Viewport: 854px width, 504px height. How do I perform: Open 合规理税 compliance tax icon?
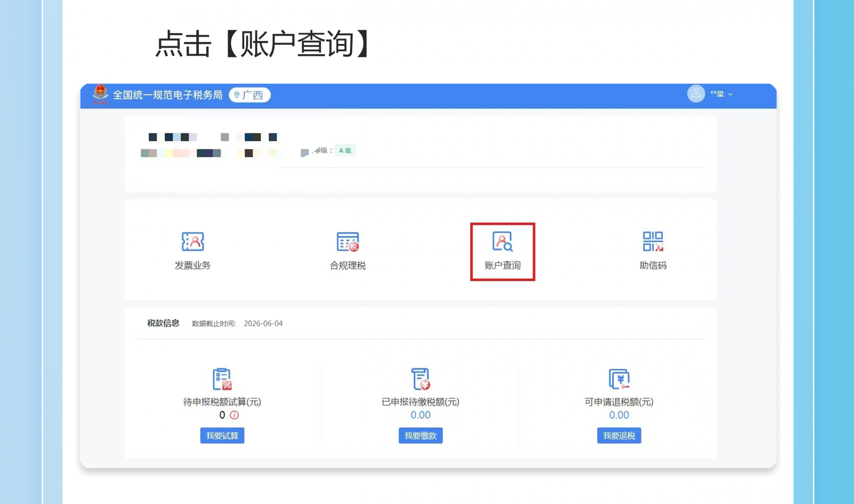point(347,242)
